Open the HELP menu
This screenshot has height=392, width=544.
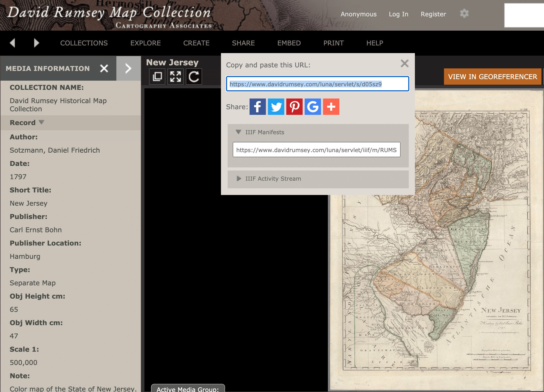tap(375, 43)
